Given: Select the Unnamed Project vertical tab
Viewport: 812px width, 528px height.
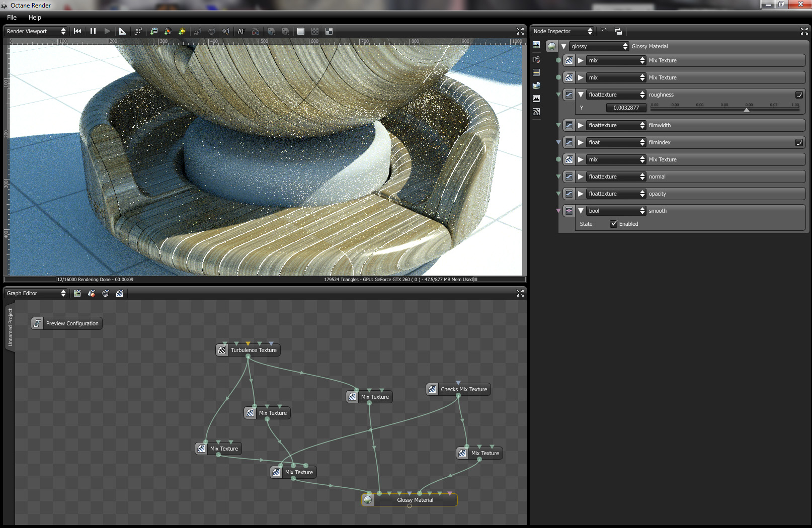Looking at the screenshot, I should point(10,327).
